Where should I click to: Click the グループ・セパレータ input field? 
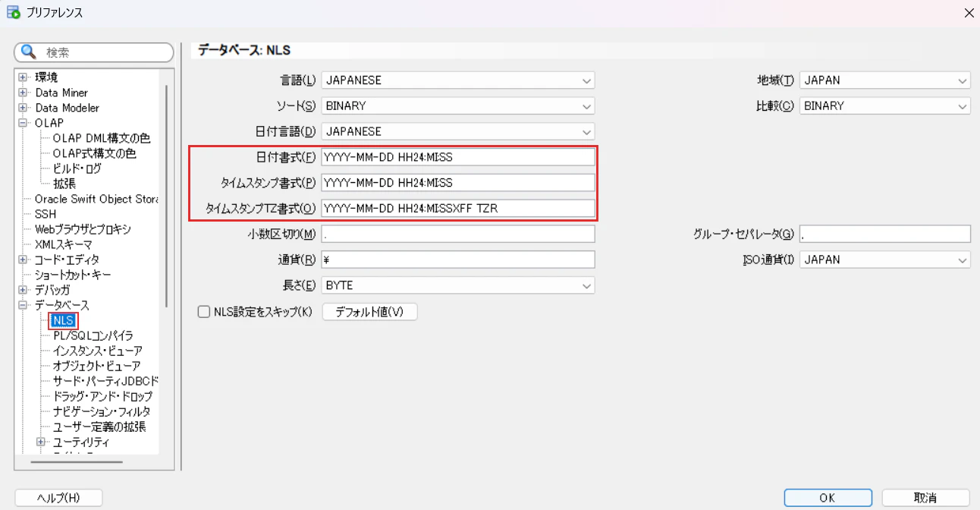885,234
